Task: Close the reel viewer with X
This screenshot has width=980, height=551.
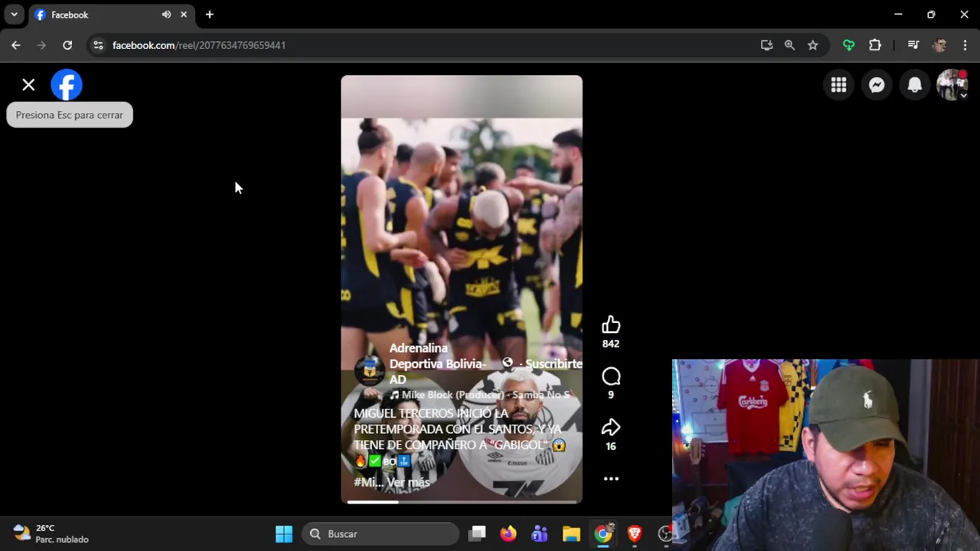Action: [28, 85]
